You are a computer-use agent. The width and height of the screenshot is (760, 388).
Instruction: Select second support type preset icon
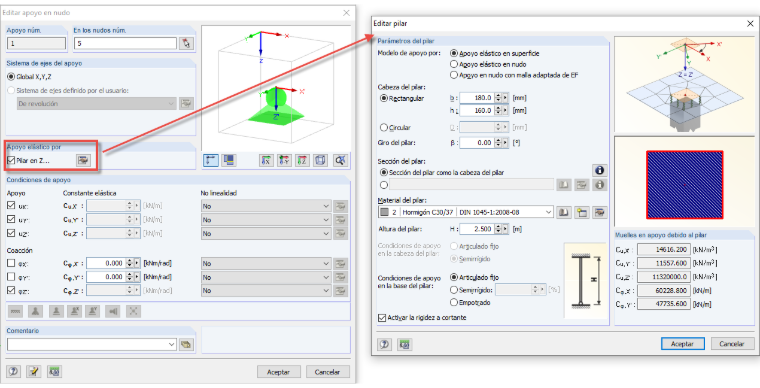point(35,311)
